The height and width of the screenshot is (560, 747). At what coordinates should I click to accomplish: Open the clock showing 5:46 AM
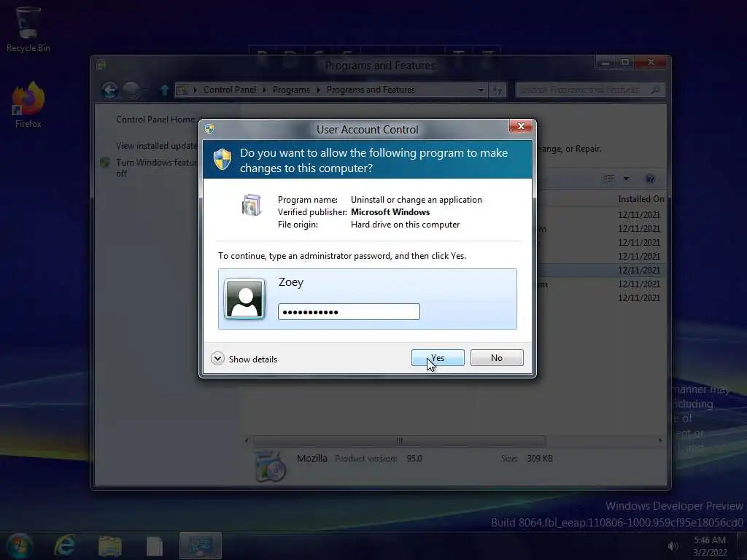[x=710, y=546]
